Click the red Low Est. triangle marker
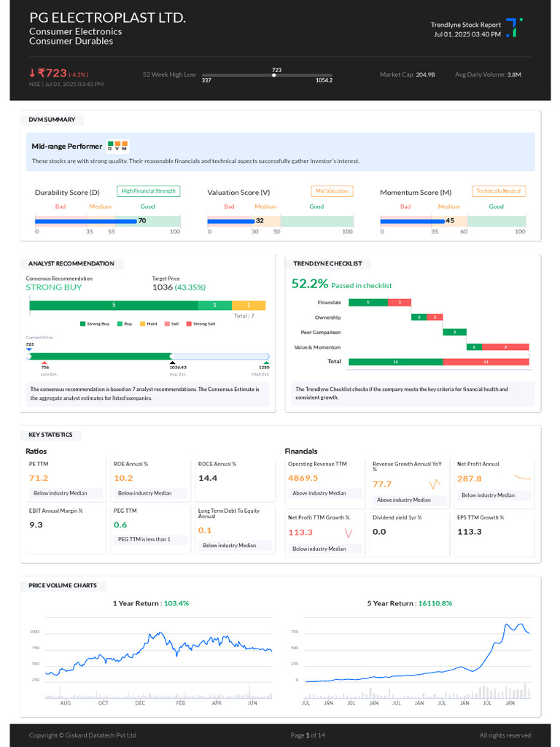Image resolution: width=560 pixels, height=747 pixels. [44, 363]
